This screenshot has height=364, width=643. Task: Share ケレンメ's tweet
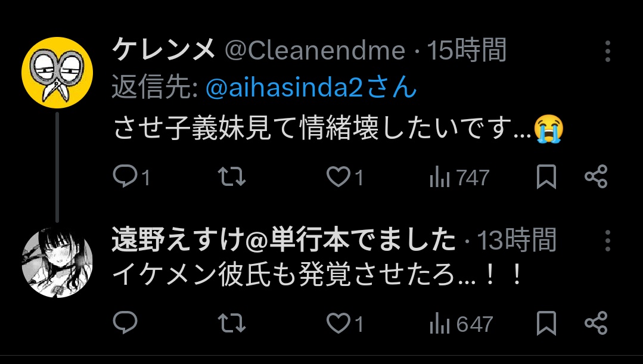(x=596, y=176)
